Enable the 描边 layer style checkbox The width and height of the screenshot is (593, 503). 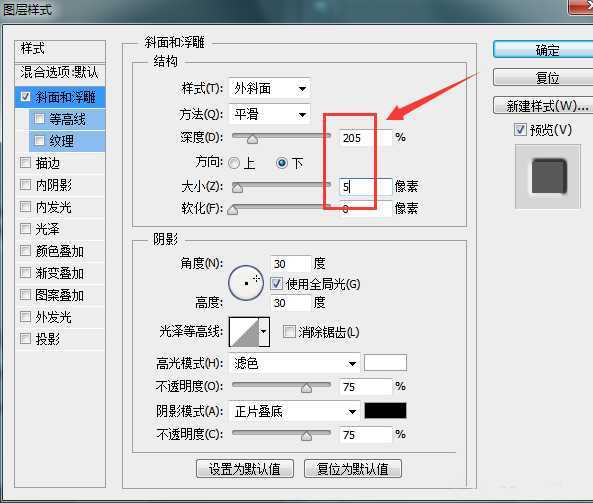(x=25, y=163)
